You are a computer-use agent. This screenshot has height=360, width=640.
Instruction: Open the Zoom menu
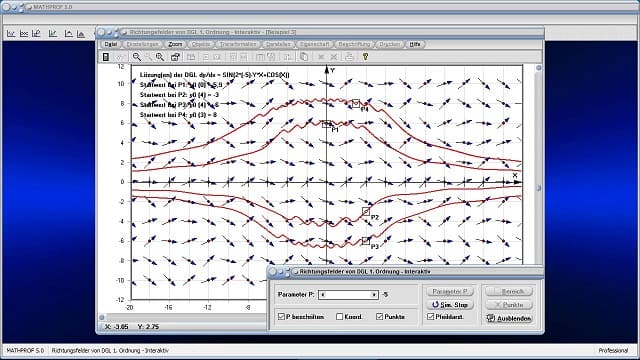pos(175,44)
